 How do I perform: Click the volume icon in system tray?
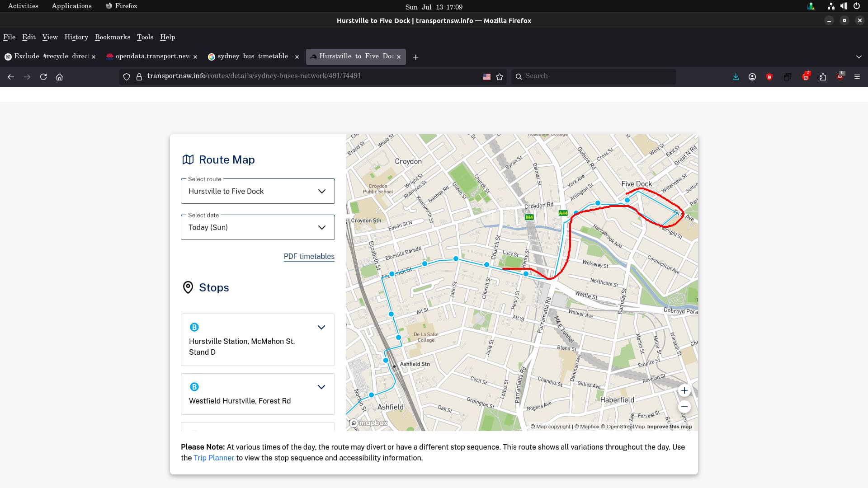(x=844, y=6)
